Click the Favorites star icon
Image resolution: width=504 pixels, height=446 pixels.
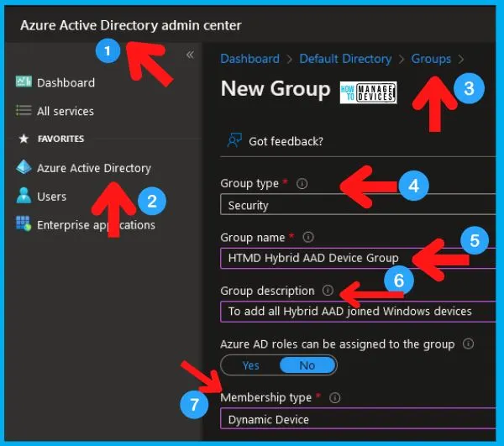24,139
